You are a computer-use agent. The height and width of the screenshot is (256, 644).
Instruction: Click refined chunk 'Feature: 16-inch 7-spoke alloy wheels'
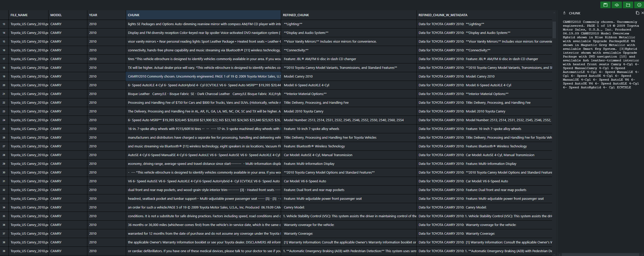pos(349,129)
